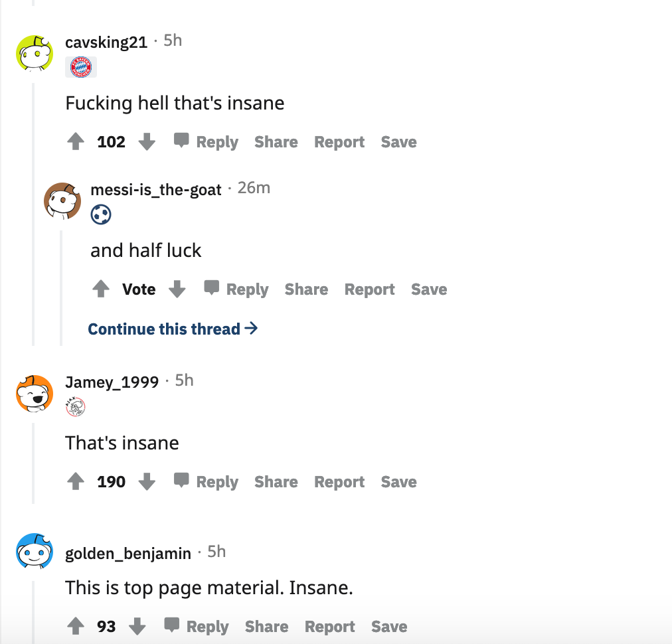Screen dimensions: 672x644
Task: Upvote Jamey_1999's "That's insane" comment
Action: [76, 482]
